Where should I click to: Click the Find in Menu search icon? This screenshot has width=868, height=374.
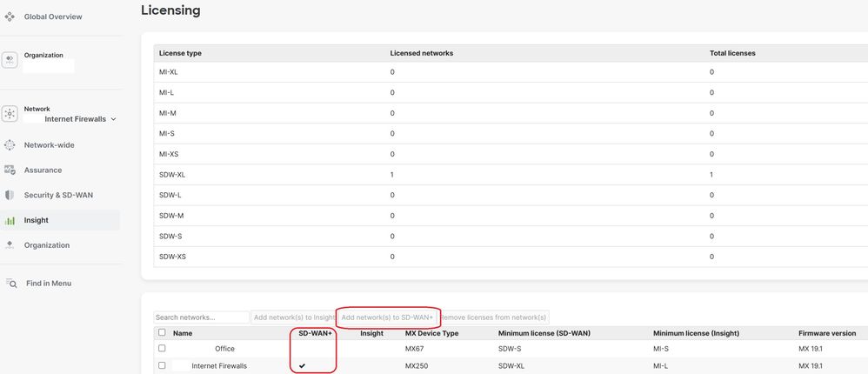click(11, 284)
